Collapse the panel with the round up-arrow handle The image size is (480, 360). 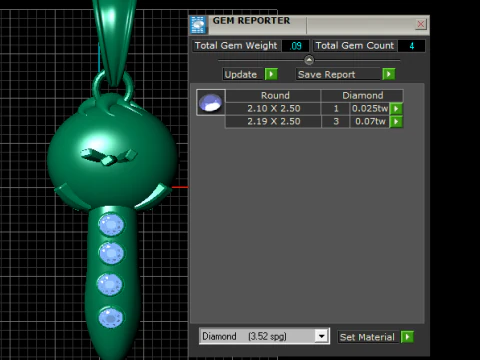pyautogui.click(x=309, y=60)
